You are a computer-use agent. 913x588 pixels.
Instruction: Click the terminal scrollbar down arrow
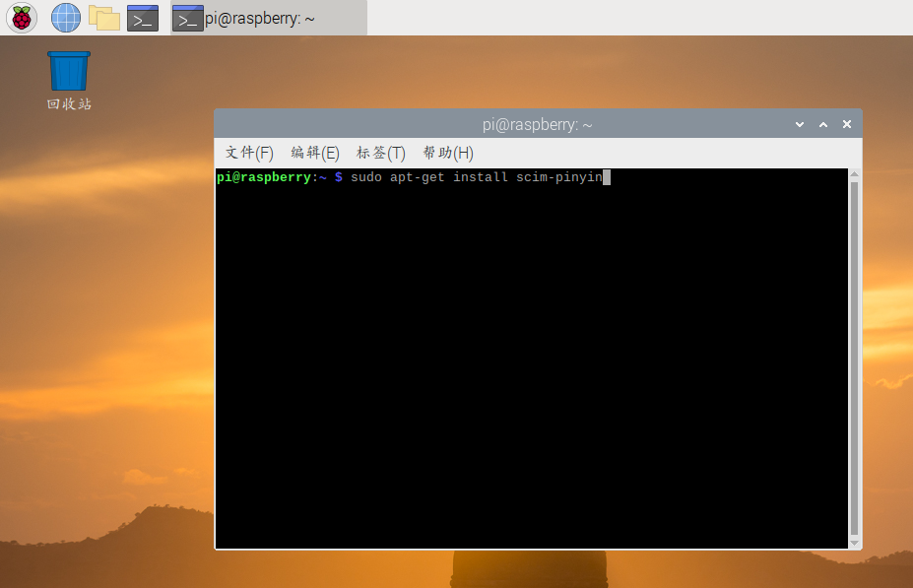[x=854, y=543]
